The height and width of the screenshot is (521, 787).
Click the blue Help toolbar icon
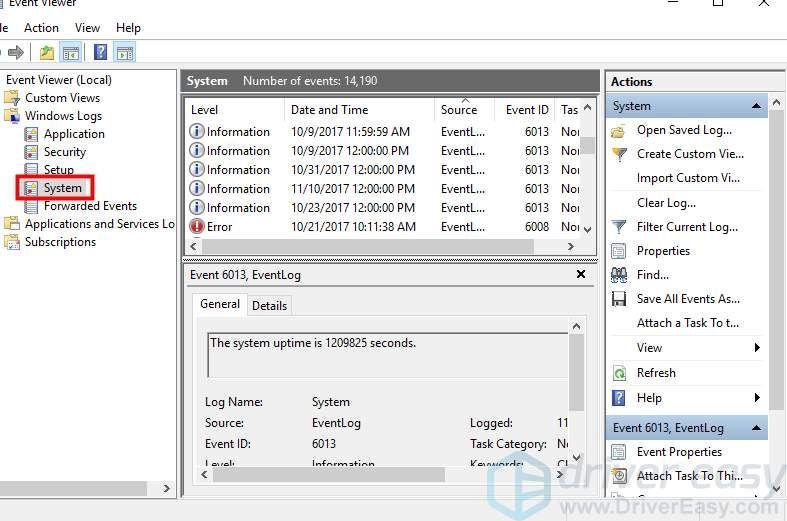click(x=100, y=52)
